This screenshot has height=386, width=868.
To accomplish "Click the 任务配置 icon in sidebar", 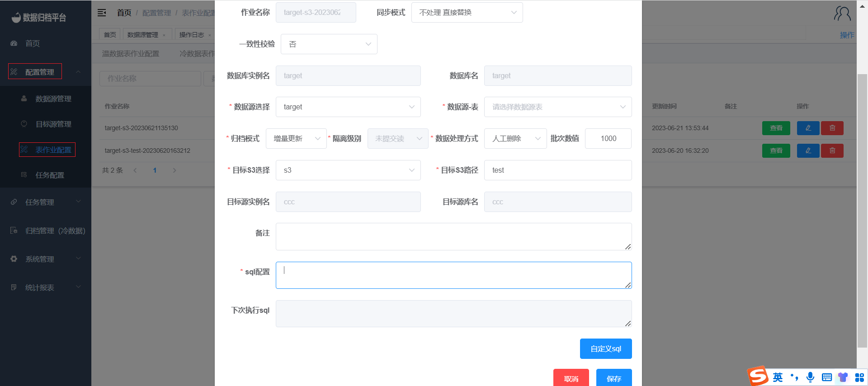I will [x=24, y=175].
